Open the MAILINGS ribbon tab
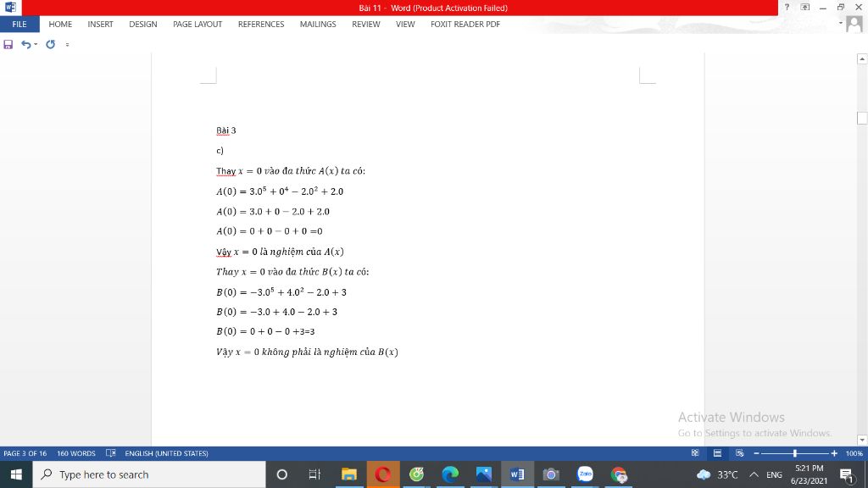868x488 pixels. [318, 25]
